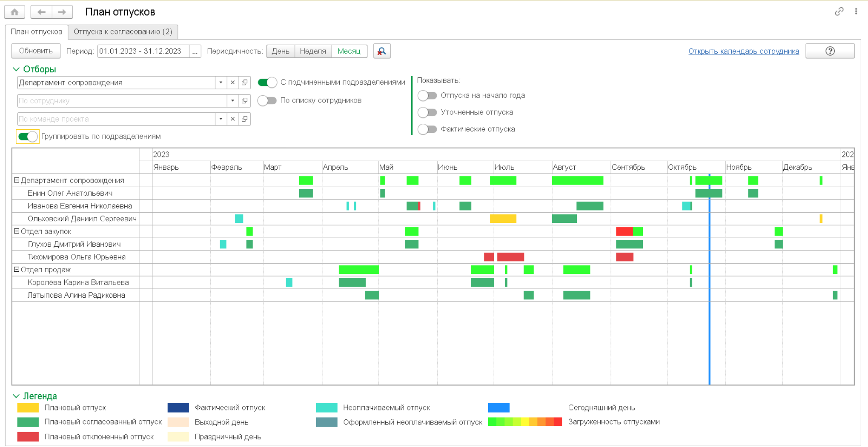The image size is (868, 447).
Task: Open the project team field selection form
Action: [245, 119]
